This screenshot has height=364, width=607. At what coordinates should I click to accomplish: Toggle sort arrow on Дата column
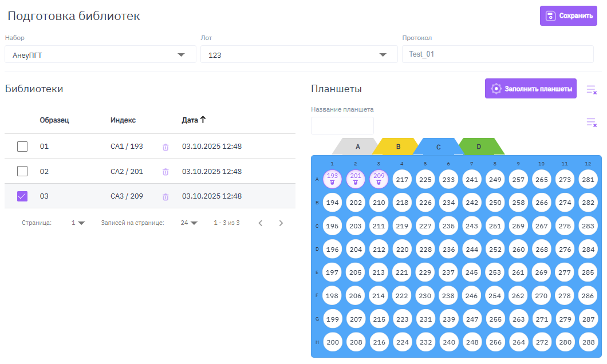(x=203, y=120)
